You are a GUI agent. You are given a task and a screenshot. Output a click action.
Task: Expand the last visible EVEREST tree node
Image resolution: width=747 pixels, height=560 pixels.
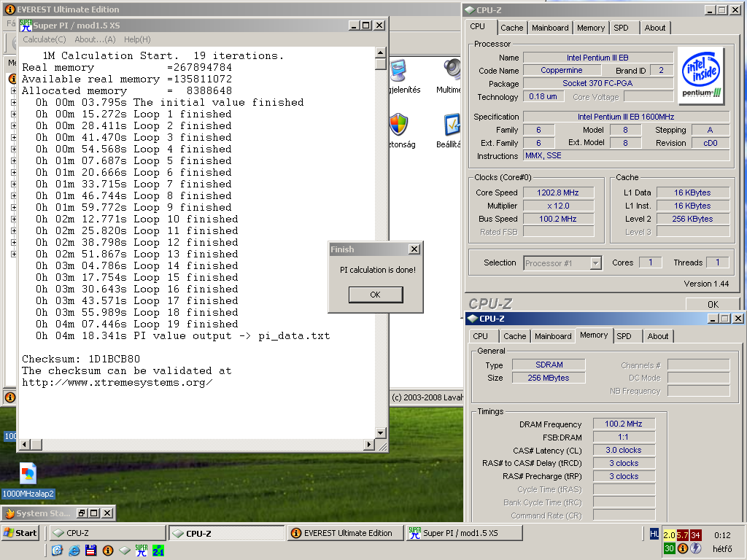click(x=14, y=254)
